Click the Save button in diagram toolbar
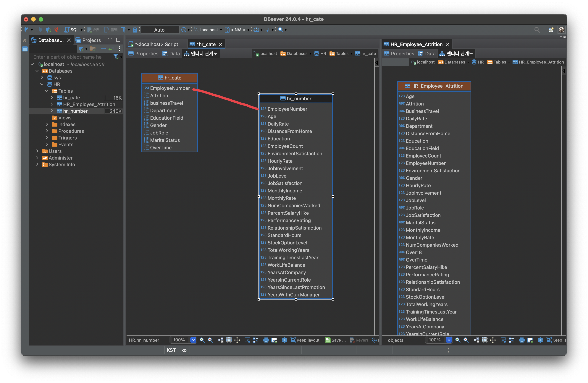Screen dimensions: 588x383 (x=335, y=340)
